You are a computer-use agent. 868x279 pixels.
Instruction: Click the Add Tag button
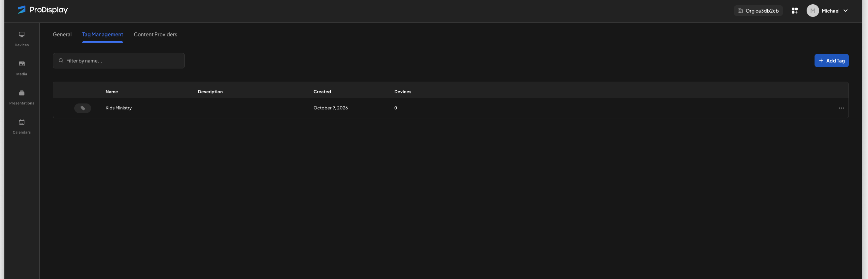point(831,61)
